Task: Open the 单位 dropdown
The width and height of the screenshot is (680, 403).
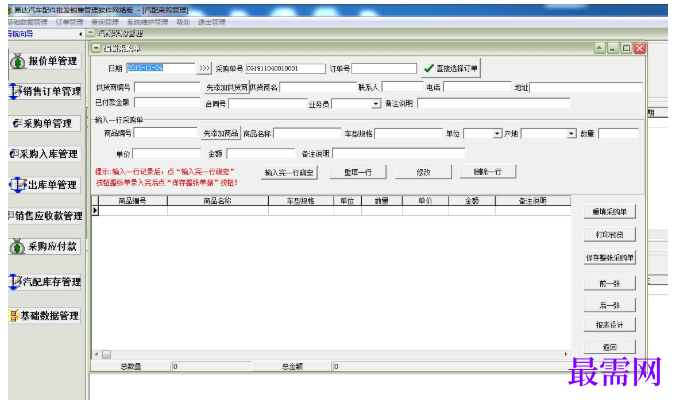Action: tap(497, 134)
